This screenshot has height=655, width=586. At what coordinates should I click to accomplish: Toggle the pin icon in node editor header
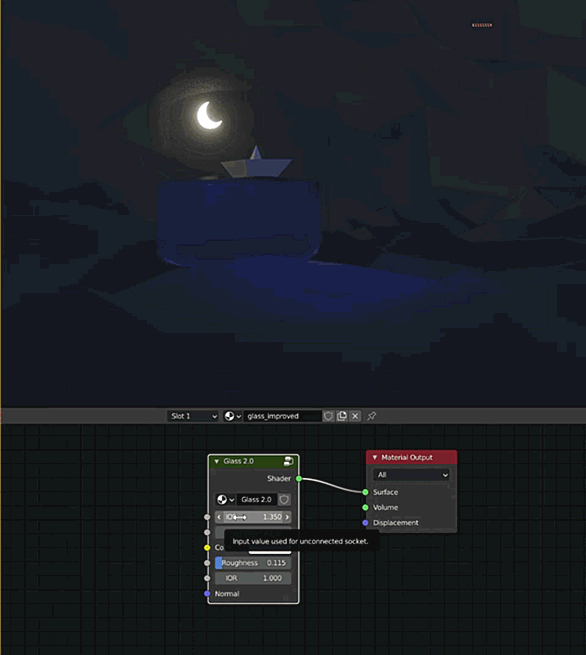pos(371,416)
